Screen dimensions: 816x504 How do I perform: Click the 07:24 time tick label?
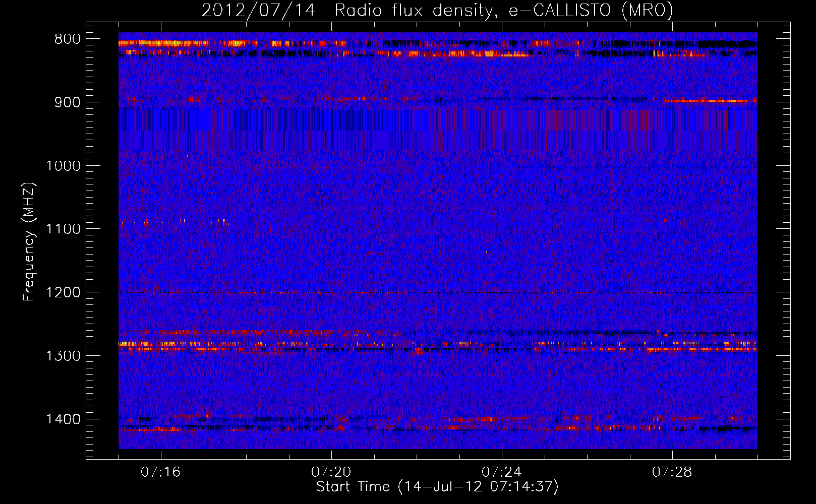click(501, 472)
